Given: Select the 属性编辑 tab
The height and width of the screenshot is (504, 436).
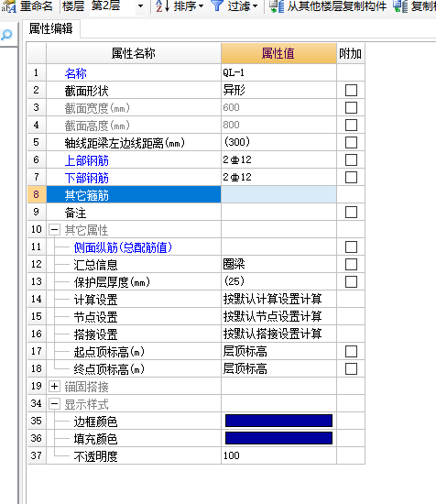Looking at the screenshot, I should tap(50, 28).
